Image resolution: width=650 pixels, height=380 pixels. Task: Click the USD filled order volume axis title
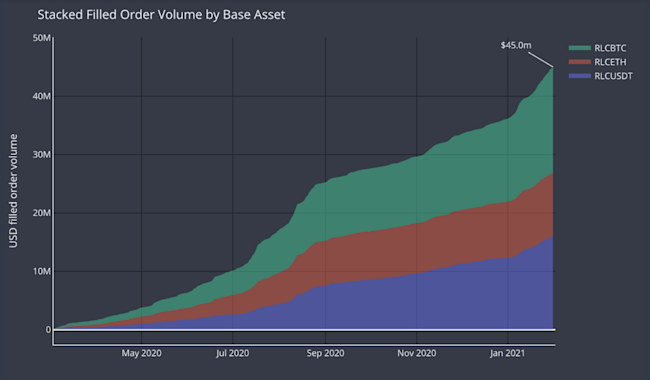tap(13, 191)
